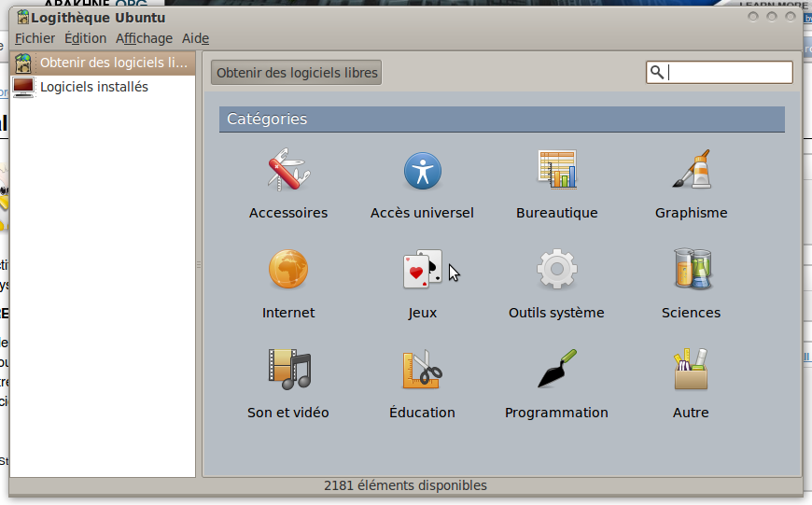Open the Aide menu
The width and height of the screenshot is (812, 505).
click(195, 38)
